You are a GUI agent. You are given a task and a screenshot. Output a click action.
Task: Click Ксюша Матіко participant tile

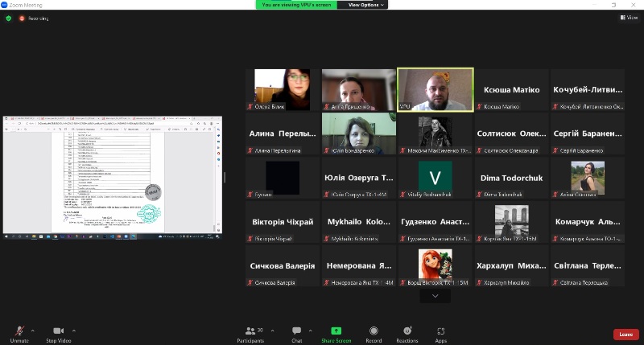tap(511, 90)
